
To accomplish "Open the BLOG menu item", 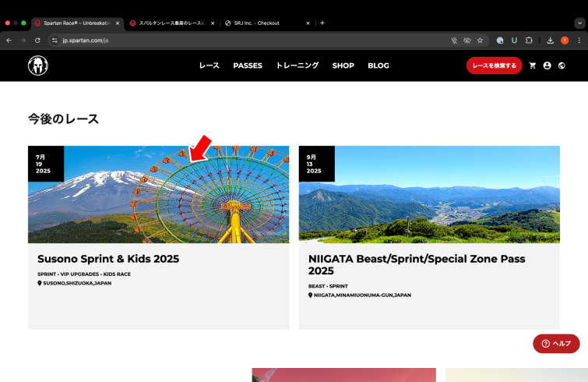I will [x=379, y=65].
